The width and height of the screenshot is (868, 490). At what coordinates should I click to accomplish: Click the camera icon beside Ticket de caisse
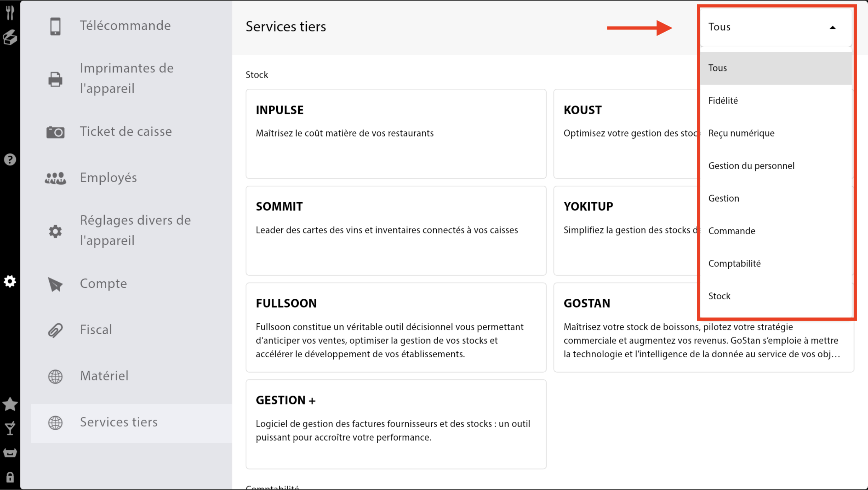tap(55, 132)
